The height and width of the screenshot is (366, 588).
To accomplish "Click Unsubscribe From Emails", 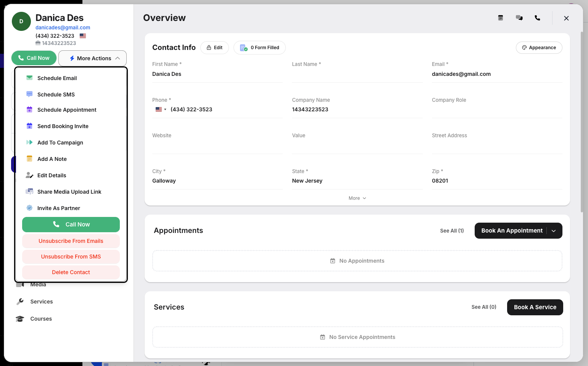I will (71, 241).
